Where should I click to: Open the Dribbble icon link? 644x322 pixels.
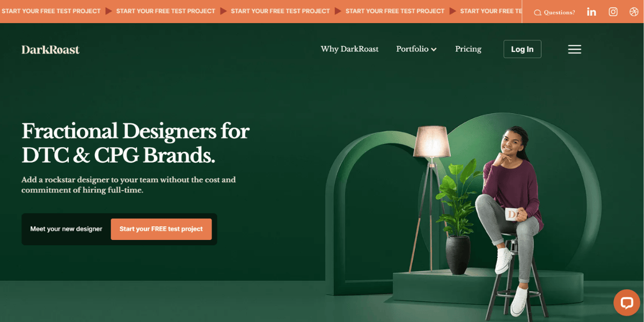click(x=634, y=12)
